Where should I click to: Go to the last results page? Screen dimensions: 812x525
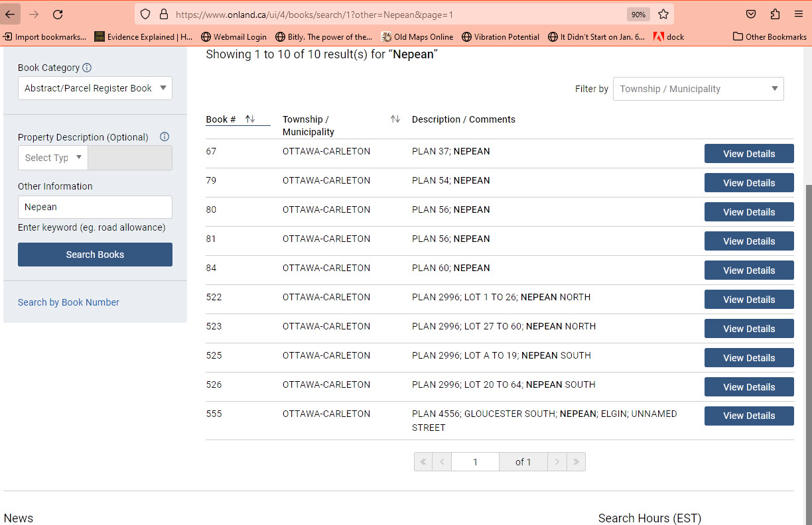click(x=576, y=462)
